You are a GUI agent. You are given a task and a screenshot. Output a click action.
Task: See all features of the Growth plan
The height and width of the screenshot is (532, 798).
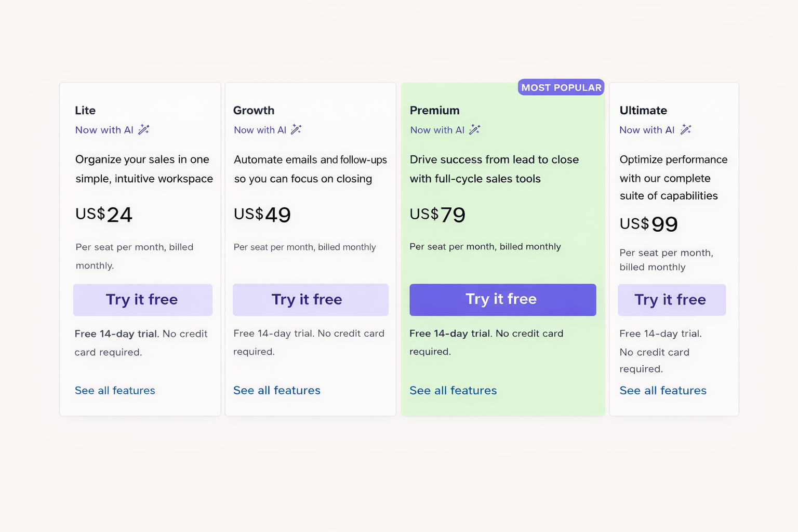pyautogui.click(x=276, y=390)
